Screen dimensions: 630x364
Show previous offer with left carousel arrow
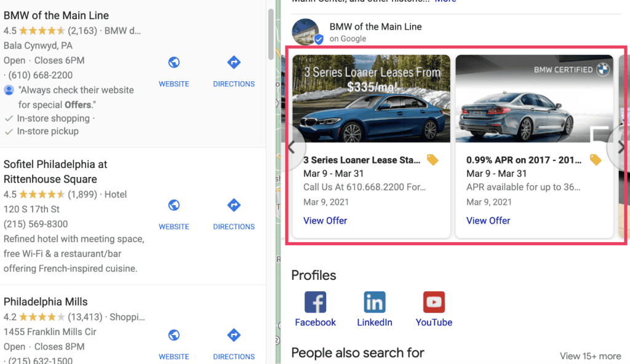click(292, 148)
